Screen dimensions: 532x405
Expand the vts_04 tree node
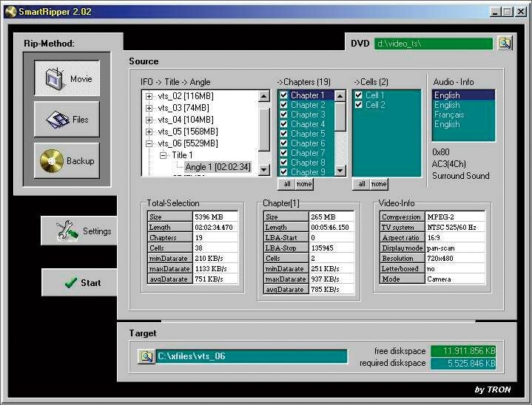pyautogui.click(x=149, y=120)
